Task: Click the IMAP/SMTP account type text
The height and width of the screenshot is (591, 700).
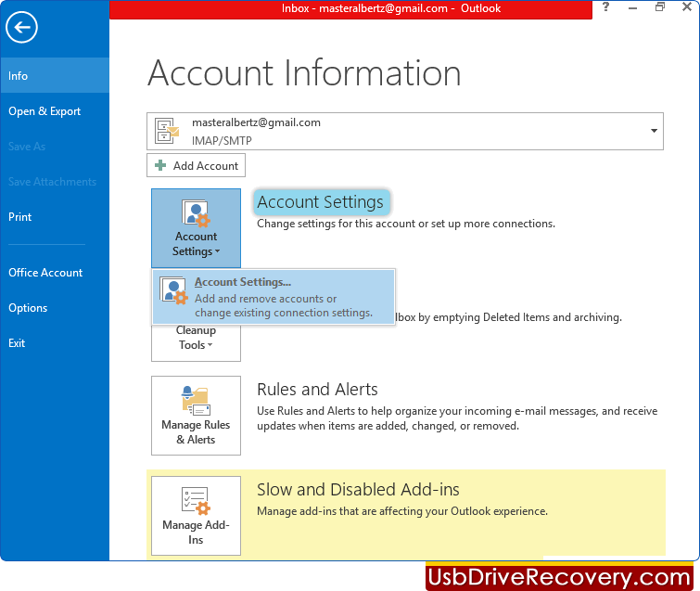Action: (x=222, y=141)
